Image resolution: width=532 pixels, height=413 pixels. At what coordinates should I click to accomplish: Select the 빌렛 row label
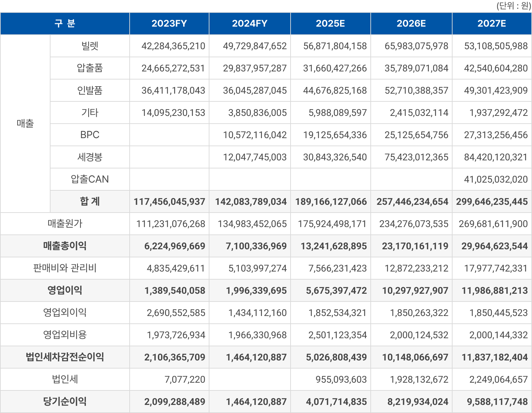pos(90,46)
